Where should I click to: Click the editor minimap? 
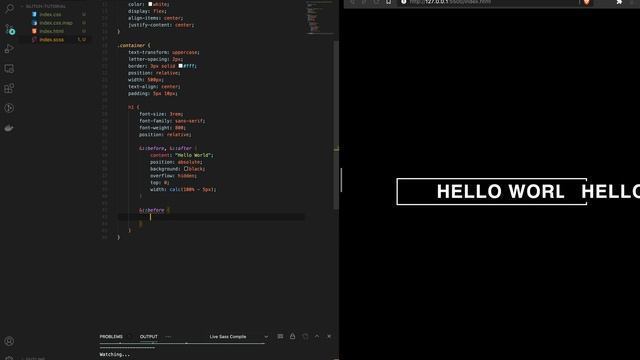coord(320,18)
